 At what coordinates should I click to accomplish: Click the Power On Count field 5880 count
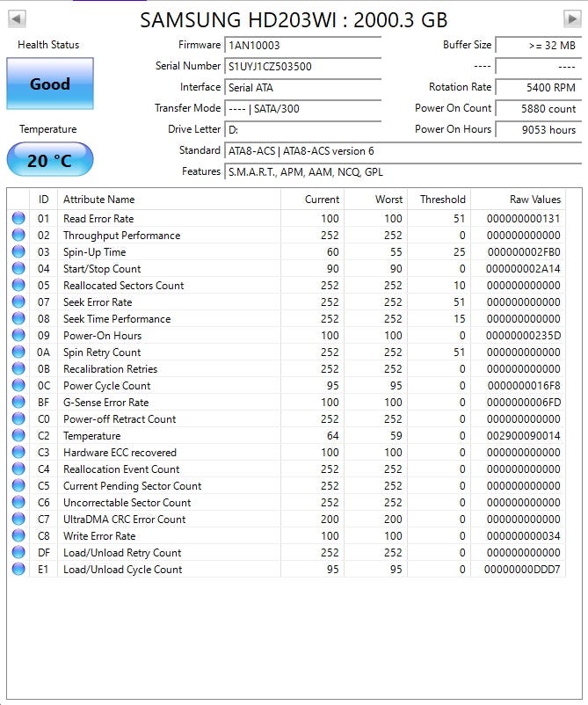coord(538,108)
